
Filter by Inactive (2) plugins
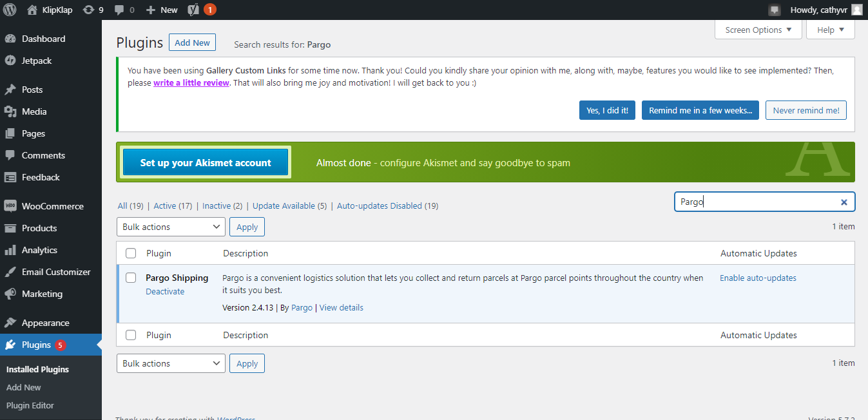[x=222, y=205]
